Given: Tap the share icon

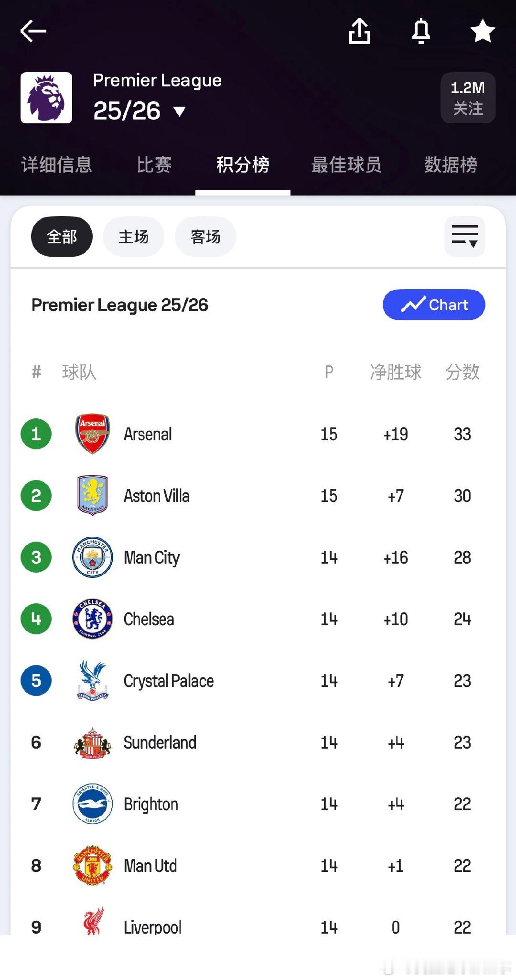Looking at the screenshot, I should tap(359, 32).
